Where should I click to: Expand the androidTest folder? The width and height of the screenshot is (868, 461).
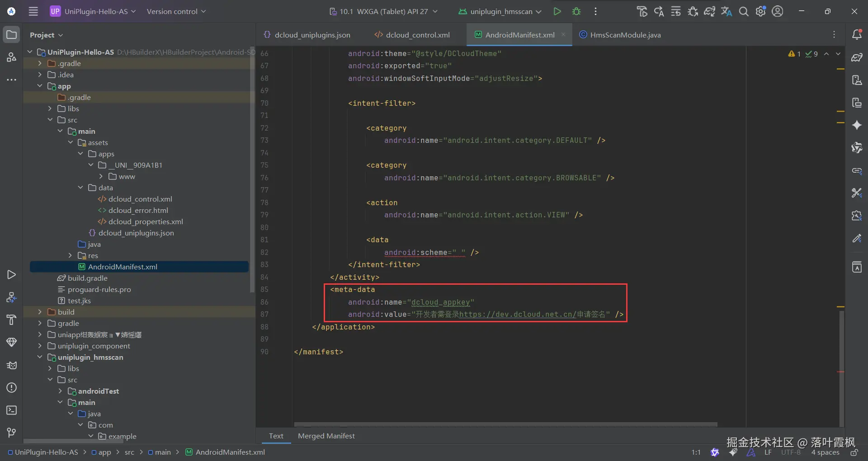pos(60,391)
